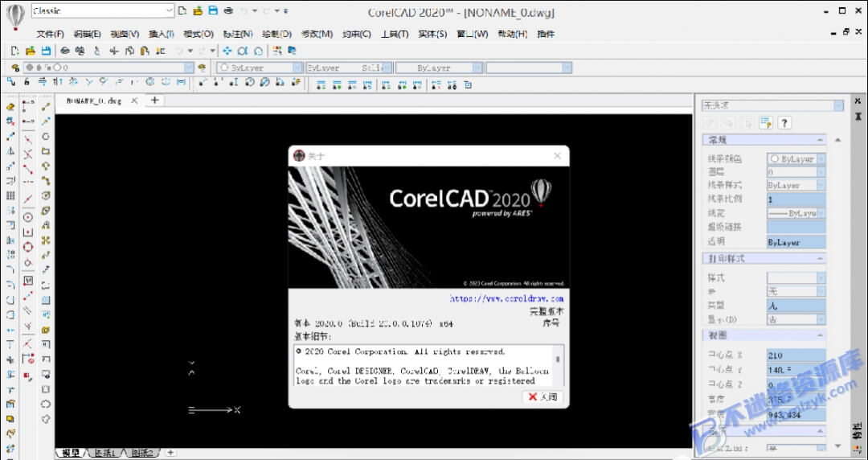Open the undo history arrow in main toolbar
868x460 pixels.
coord(190,51)
